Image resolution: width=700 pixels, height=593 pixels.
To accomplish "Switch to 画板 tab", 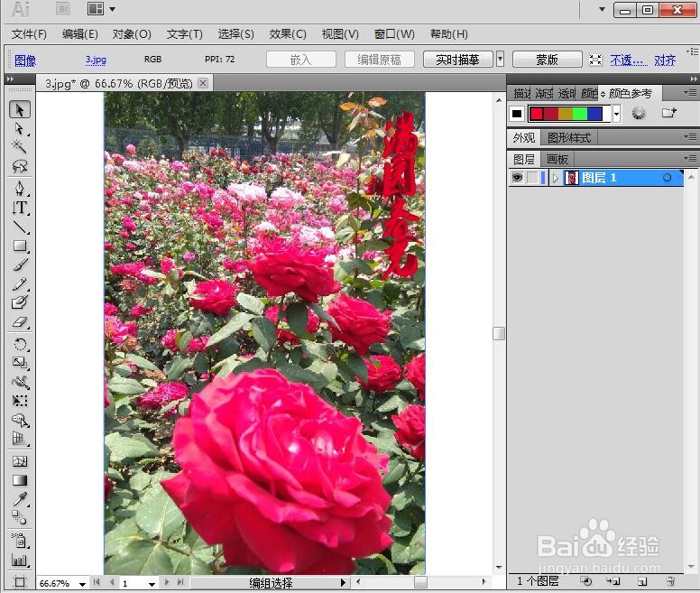I will [557, 160].
